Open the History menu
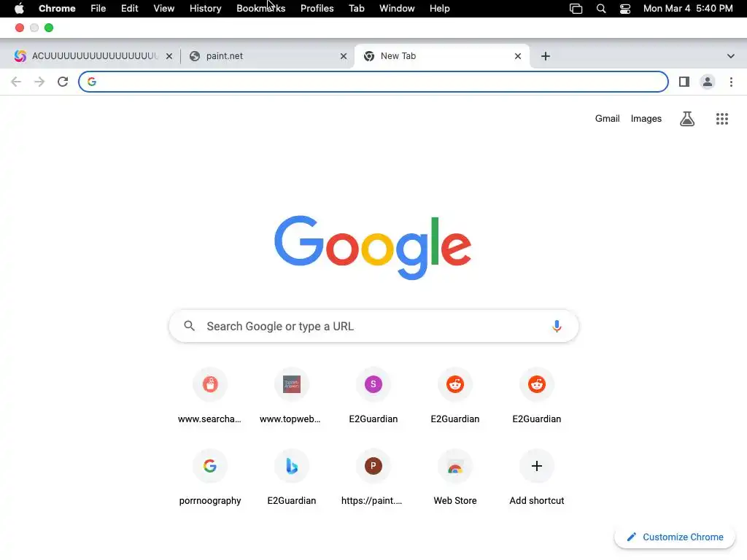Image resolution: width=747 pixels, height=560 pixels. 205,9
